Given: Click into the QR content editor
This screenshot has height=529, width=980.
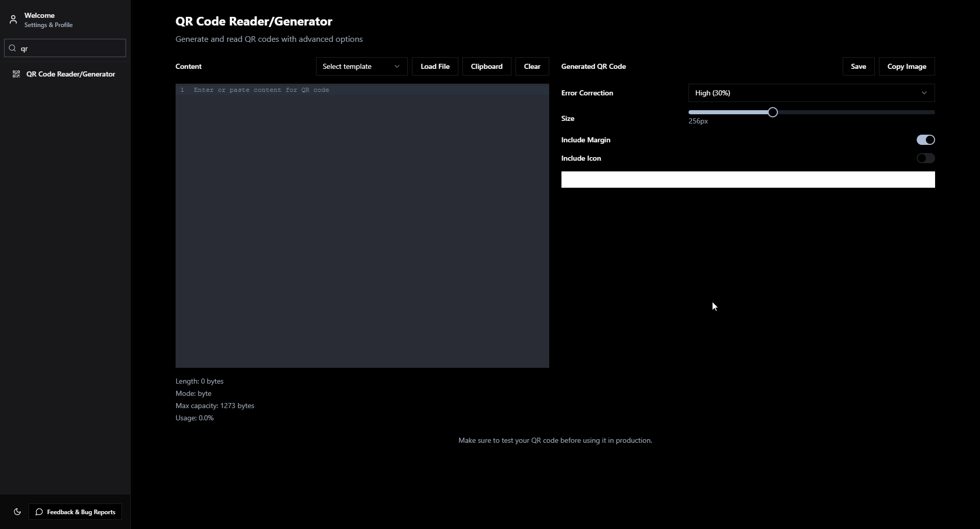Looking at the screenshot, I should point(362,225).
